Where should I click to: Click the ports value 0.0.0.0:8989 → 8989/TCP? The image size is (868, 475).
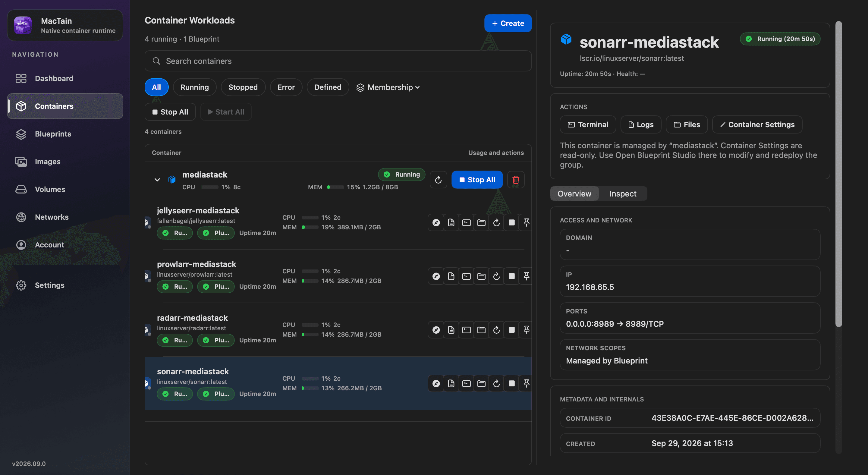[x=615, y=324]
